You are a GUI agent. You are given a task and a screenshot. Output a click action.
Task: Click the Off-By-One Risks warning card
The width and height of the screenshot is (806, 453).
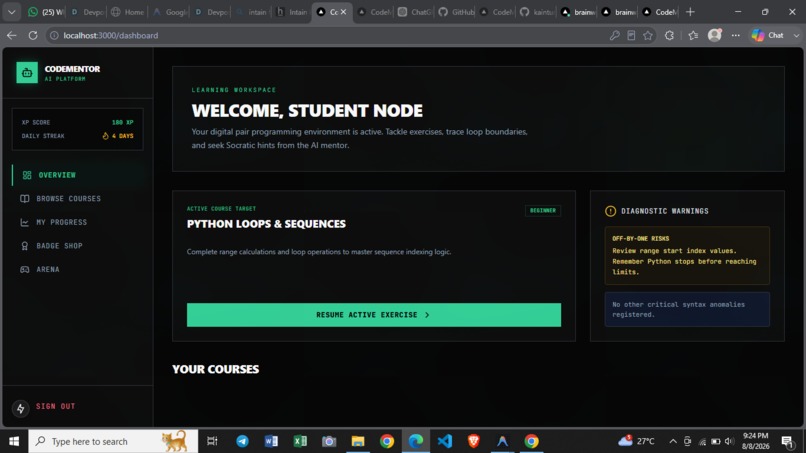tap(687, 256)
